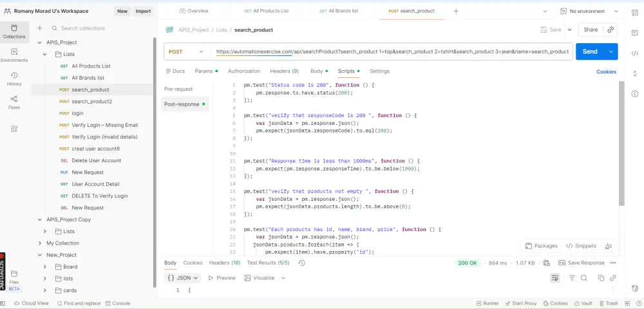Screen dimensions: 644x309
Task: Expand the Board folder
Action: pos(45,267)
